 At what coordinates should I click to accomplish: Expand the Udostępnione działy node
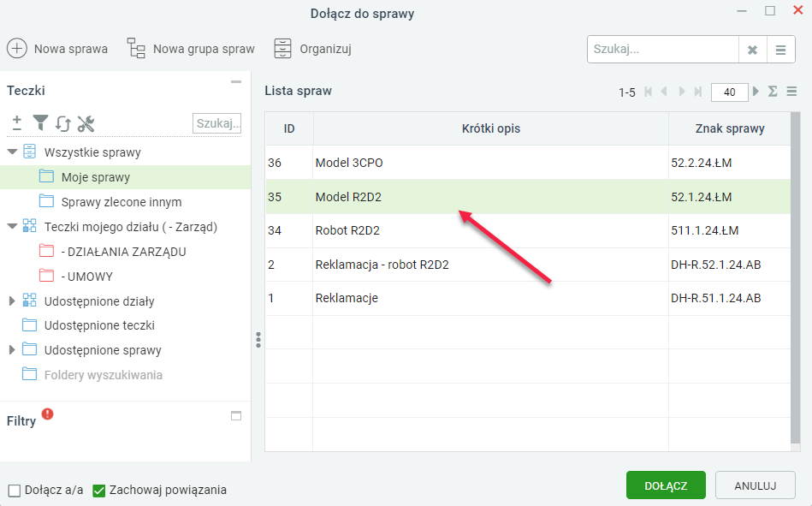coord(12,301)
